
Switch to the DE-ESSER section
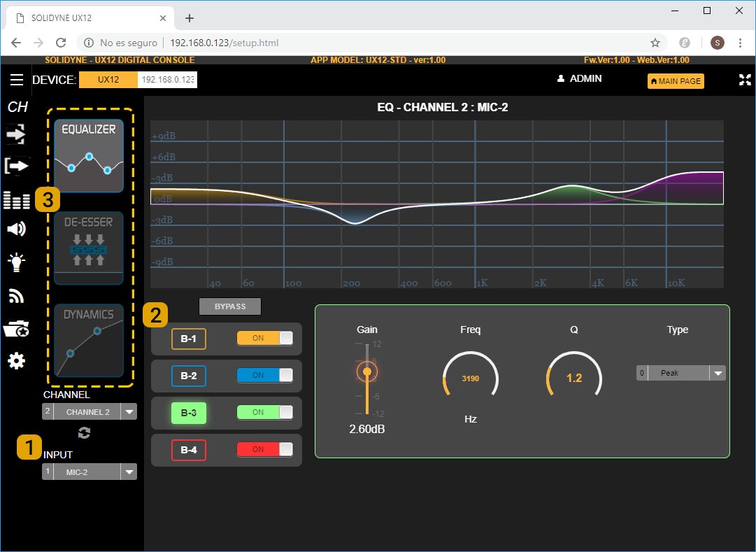click(x=87, y=248)
